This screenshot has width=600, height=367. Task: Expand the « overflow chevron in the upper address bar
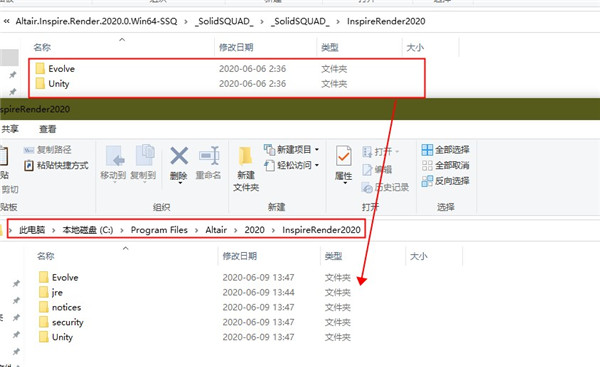(7, 21)
